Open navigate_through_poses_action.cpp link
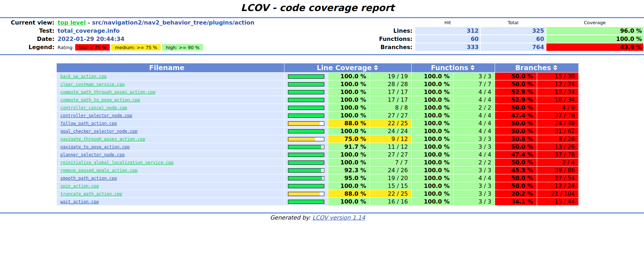Screen dimensions: 644x258 pos(103,139)
